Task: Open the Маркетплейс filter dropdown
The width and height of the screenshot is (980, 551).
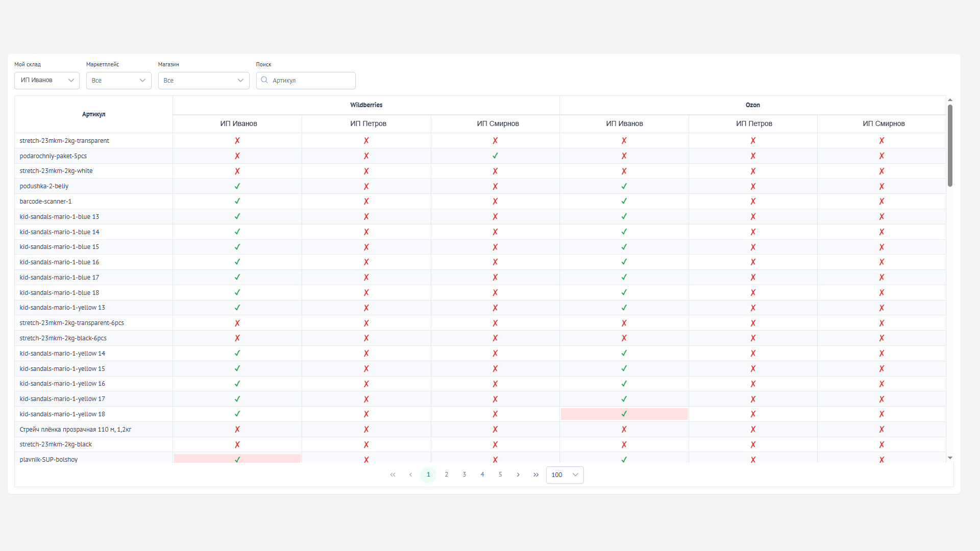Action: pyautogui.click(x=119, y=81)
